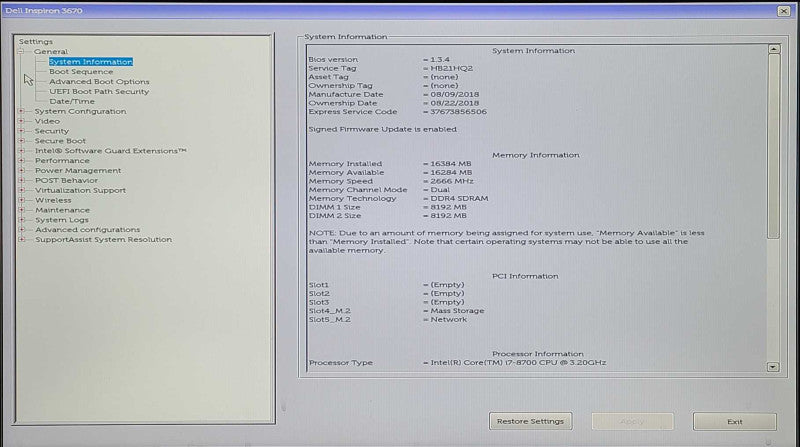Click Slot5_M.2 Network entry
This screenshot has height=447, width=800.
click(448, 319)
